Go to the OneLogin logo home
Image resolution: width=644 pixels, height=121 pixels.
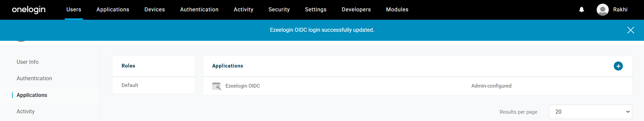pyautogui.click(x=29, y=9)
